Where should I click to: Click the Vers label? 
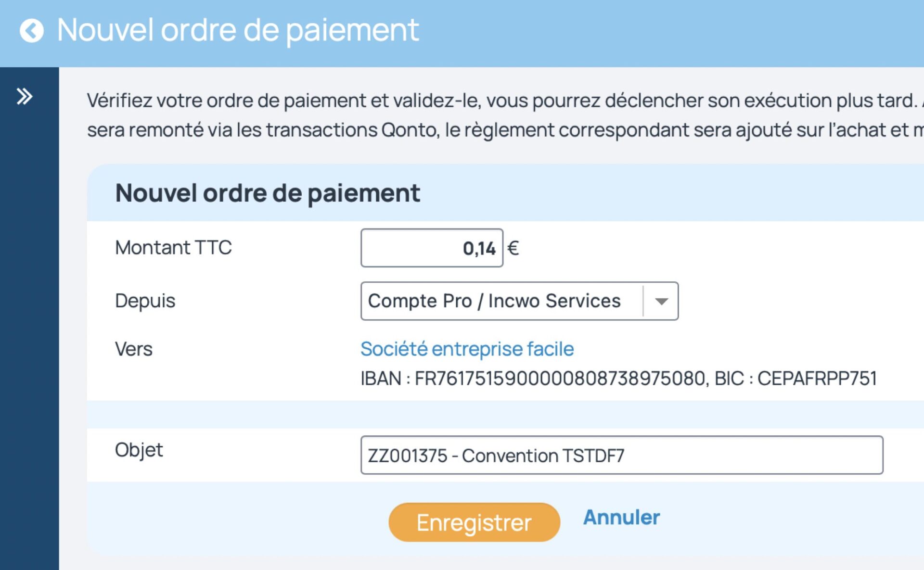click(x=133, y=349)
